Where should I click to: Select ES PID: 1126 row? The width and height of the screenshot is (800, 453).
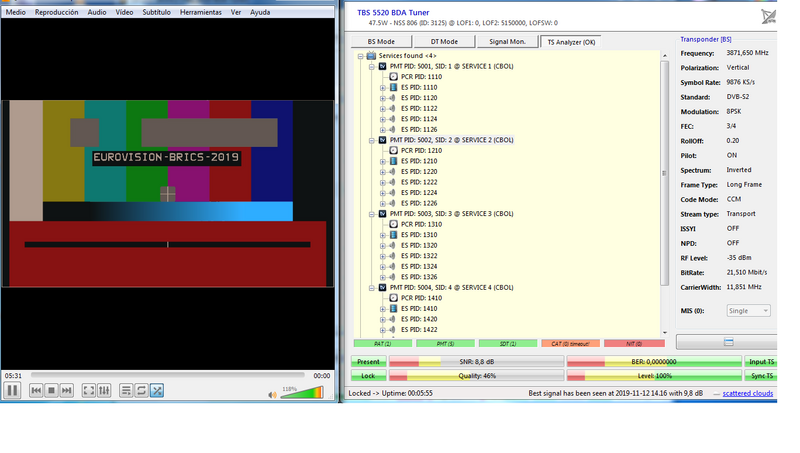tap(419, 130)
